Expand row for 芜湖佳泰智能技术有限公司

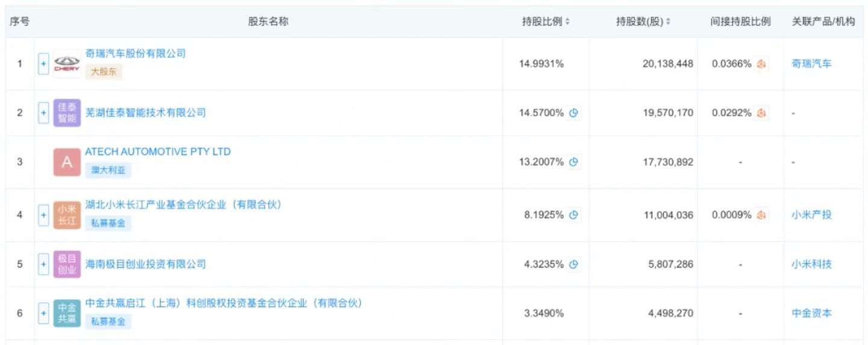tap(43, 113)
